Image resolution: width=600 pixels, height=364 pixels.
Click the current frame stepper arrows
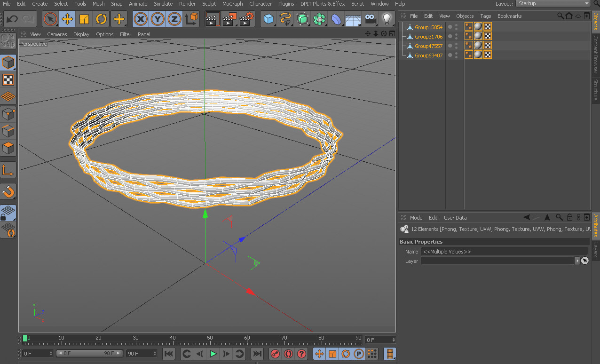[394, 340]
